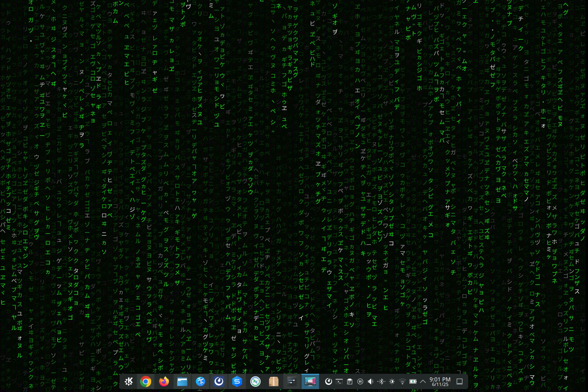
Task: Open the blue bird app in panel
Action: pyautogui.click(x=200, y=382)
